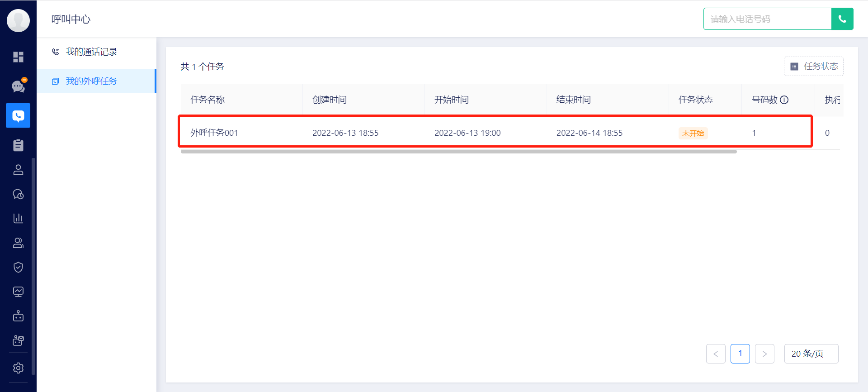Click the green dial phone button
The height and width of the screenshot is (392, 868).
point(842,19)
